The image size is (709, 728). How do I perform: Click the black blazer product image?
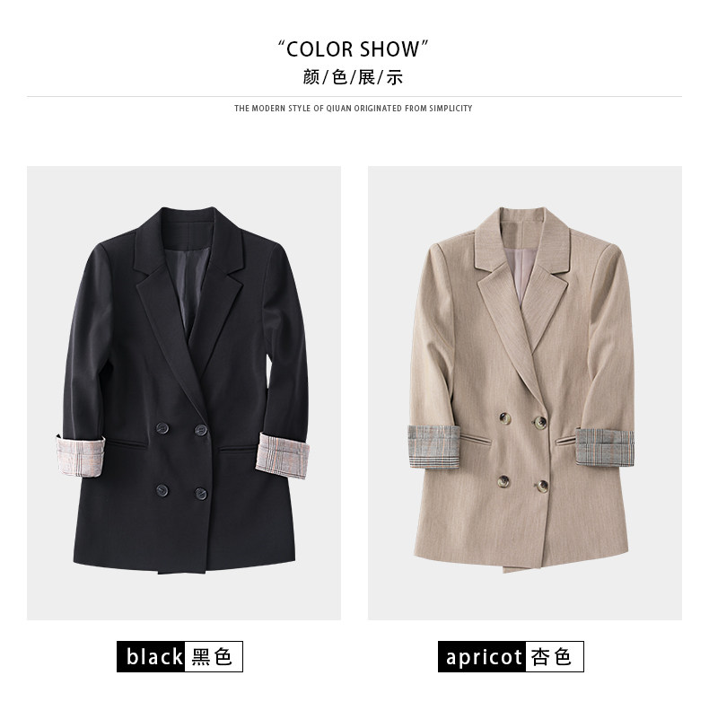(183, 393)
